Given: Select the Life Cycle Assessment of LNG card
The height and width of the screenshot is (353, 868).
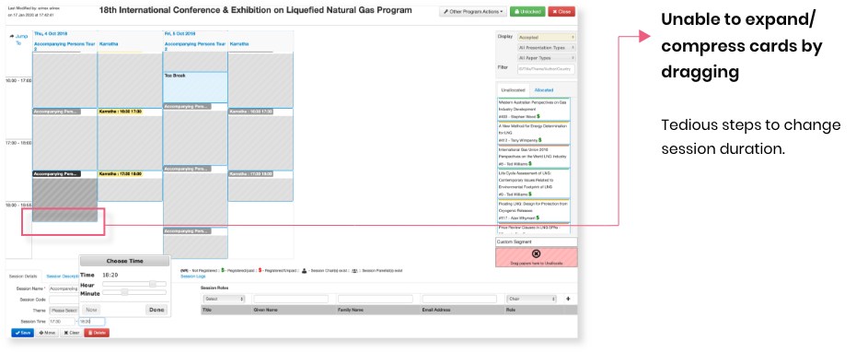Looking at the screenshot, I should 534,183.
